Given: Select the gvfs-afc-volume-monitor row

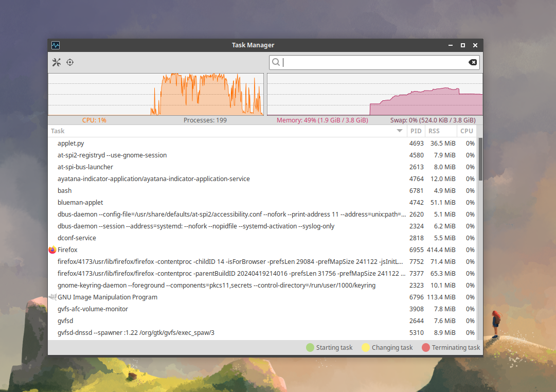Looking at the screenshot, I should click(263, 309).
